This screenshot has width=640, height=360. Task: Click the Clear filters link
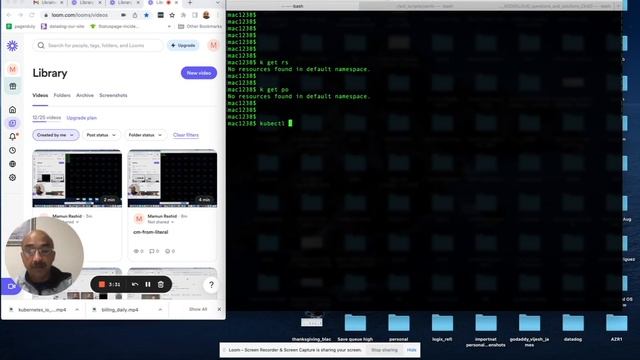coord(186,135)
